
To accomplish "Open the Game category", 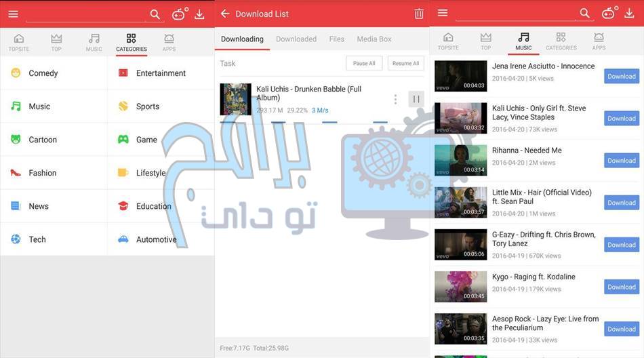I will pyautogui.click(x=146, y=140).
